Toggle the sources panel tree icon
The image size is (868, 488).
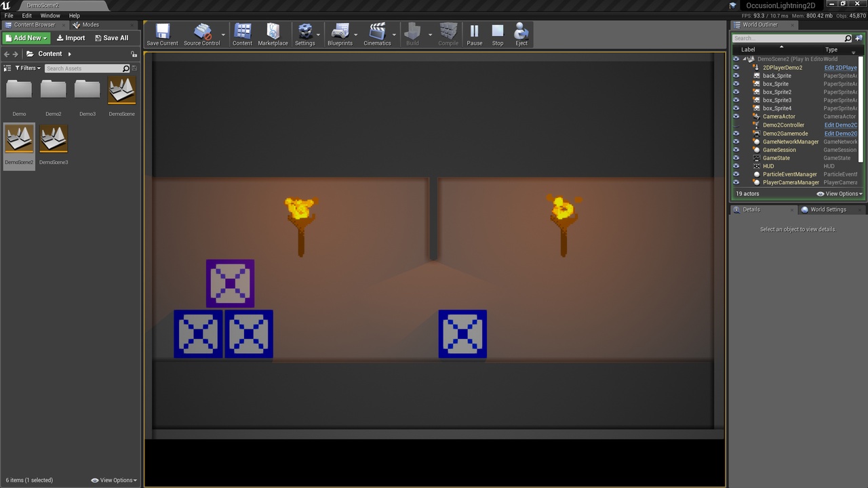click(x=7, y=68)
